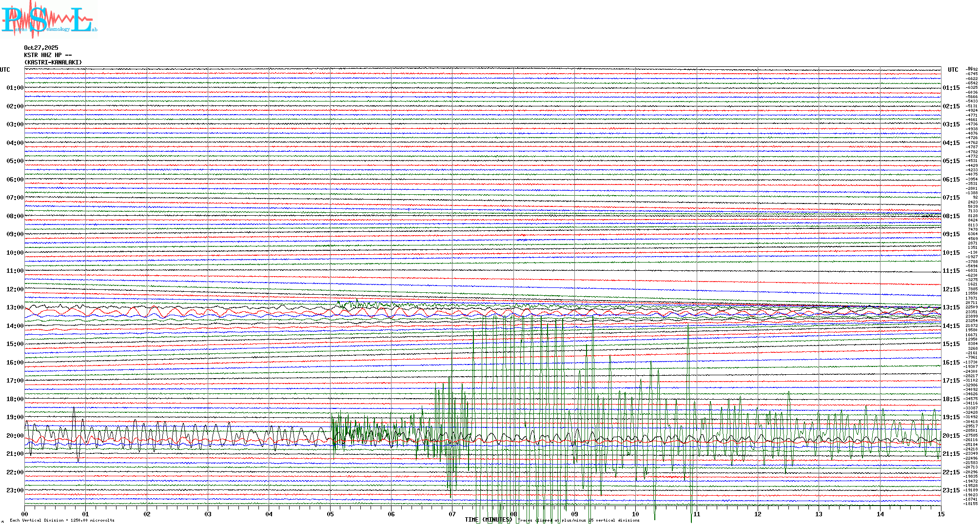Select the 13:00 hour label on left

pyautogui.click(x=15, y=307)
